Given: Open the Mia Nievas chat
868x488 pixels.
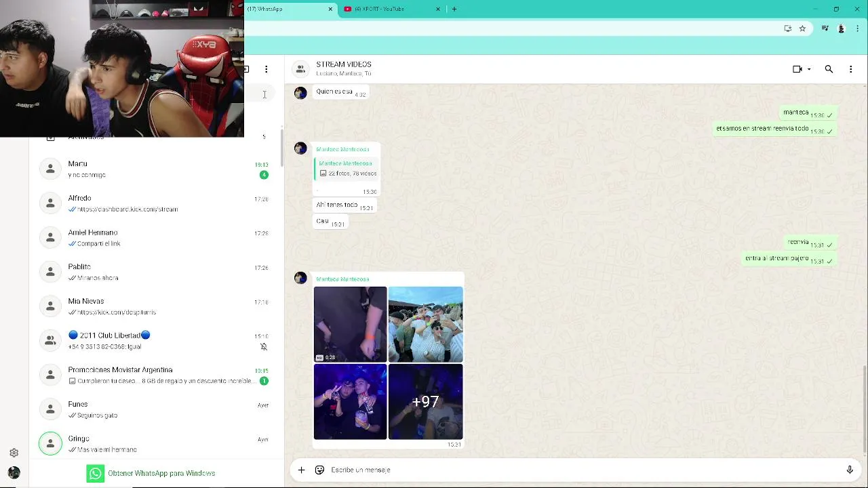Looking at the screenshot, I should click(156, 306).
